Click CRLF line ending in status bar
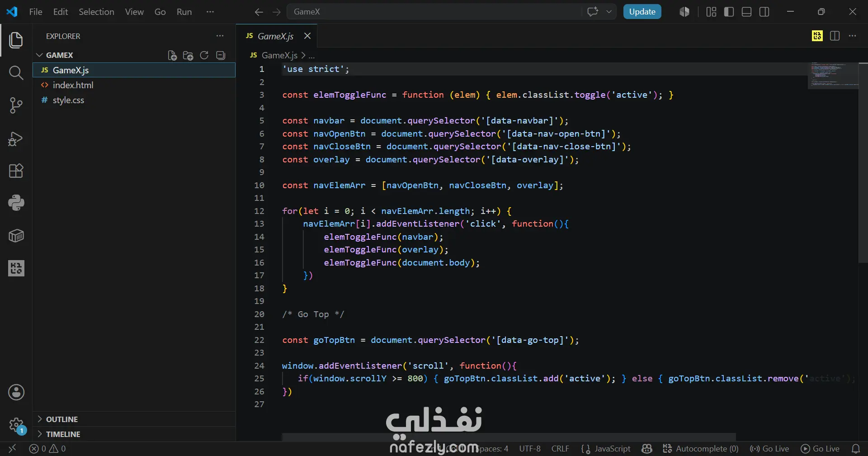The height and width of the screenshot is (456, 868). (x=560, y=448)
